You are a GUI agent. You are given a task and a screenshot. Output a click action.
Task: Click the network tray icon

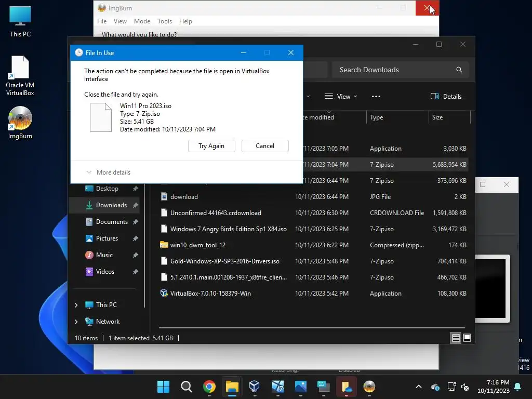451,387
